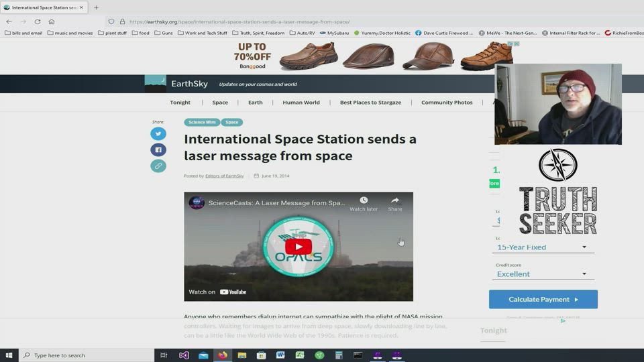Share article via the Facebook icon
Image resolution: width=644 pixels, height=362 pixels.
[x=158, y=149]
